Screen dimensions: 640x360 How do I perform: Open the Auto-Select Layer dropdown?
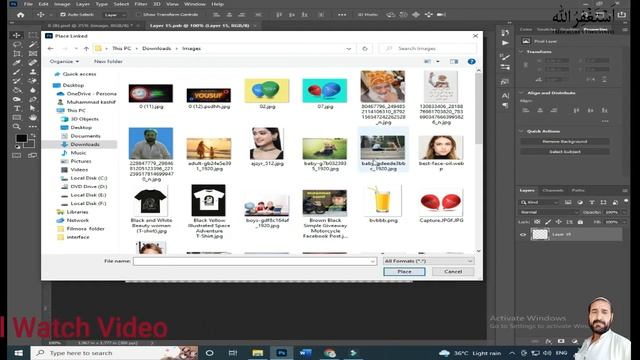pyautogui.click(x=114, y=15)
